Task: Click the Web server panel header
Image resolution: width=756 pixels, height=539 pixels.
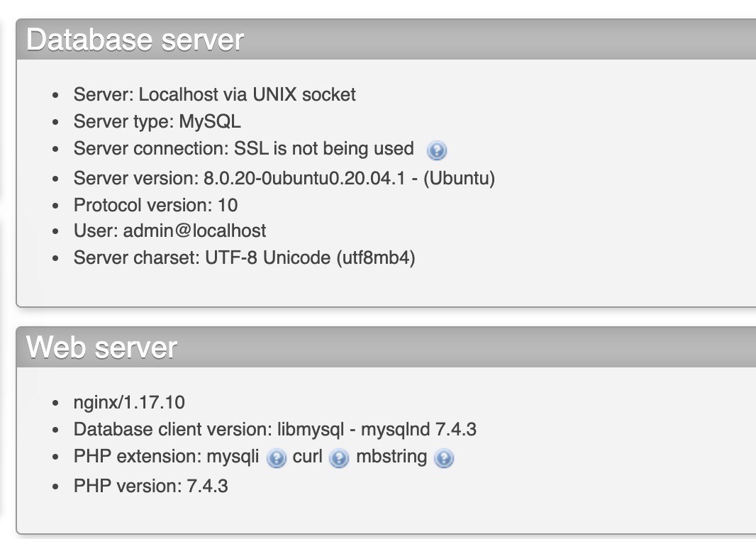Action: (x=101, y=348)
